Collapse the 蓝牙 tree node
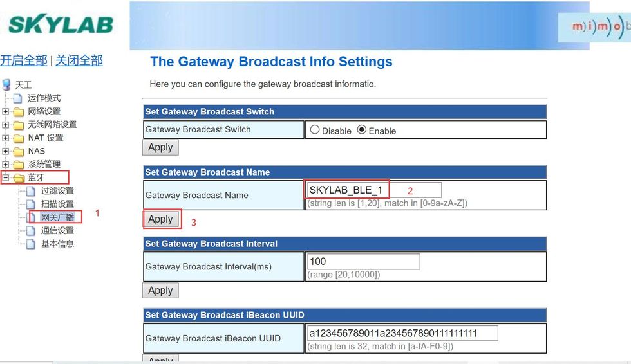Screen dimensions: 631x364 point(6,177)
